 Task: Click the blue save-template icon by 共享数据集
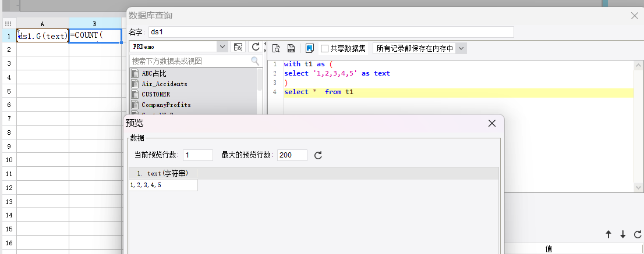[310, 48]
